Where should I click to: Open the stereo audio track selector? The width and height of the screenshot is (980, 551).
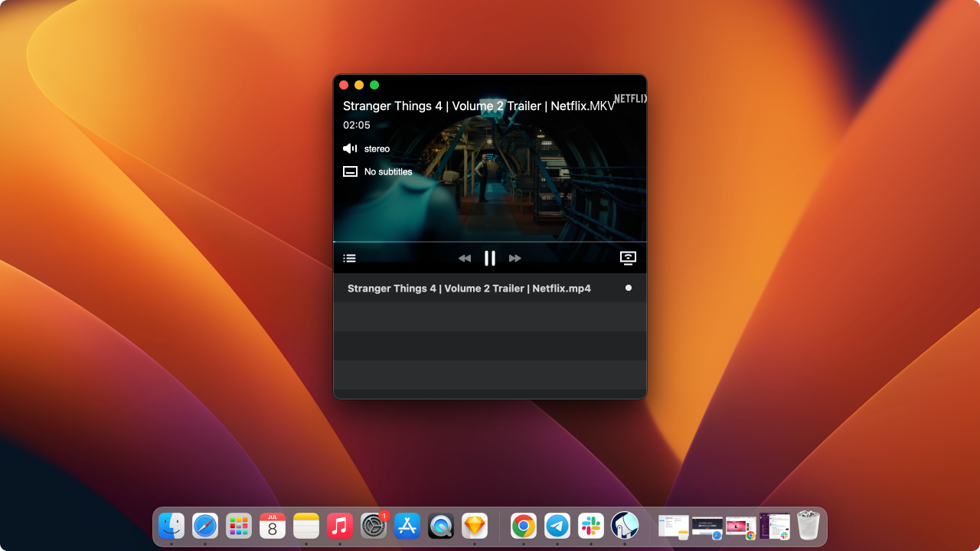(x=377, y=148)
